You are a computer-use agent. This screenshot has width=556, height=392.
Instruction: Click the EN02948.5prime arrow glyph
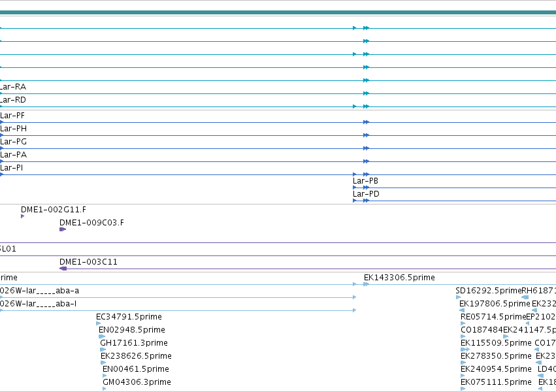click(102, 336)
